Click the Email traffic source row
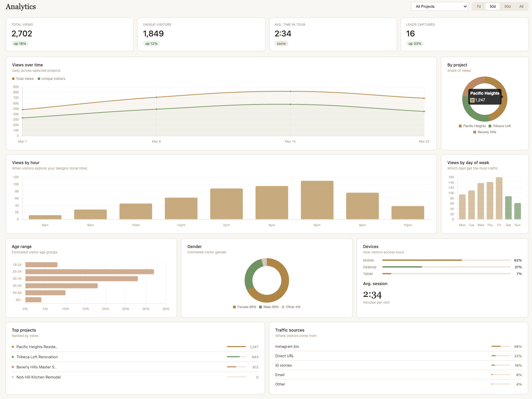 tap(398, 375)
